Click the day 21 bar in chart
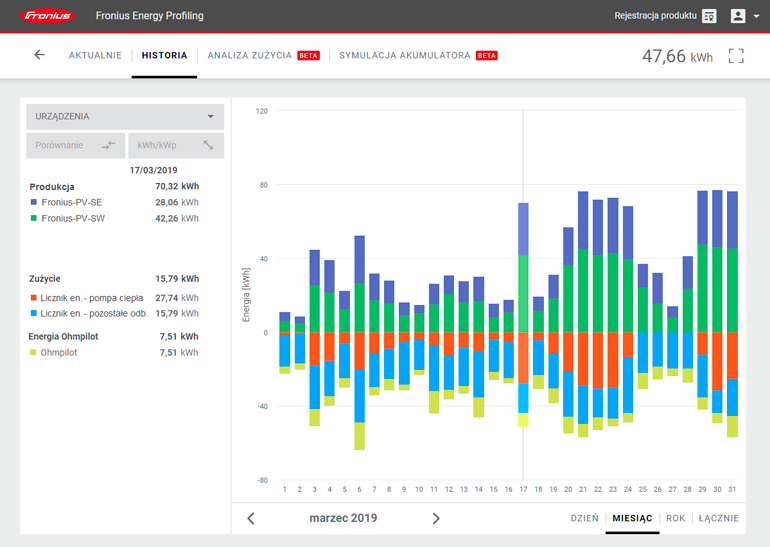 (x=583, y=314)
